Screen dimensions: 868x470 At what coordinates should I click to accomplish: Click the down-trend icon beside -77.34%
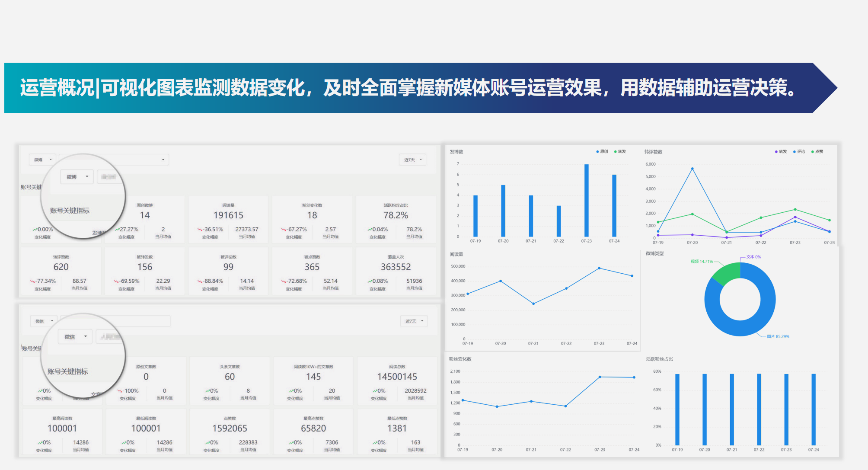pos(32,281)
